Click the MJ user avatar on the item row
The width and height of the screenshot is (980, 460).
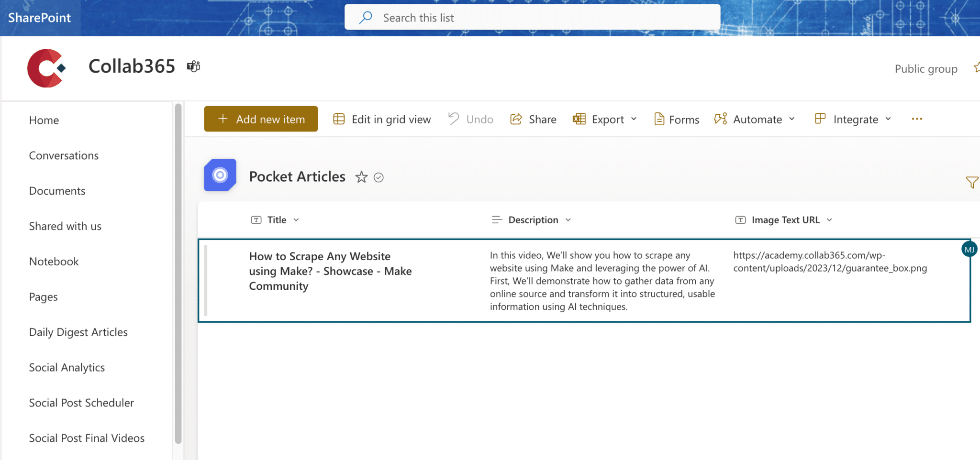pos(969,249)
